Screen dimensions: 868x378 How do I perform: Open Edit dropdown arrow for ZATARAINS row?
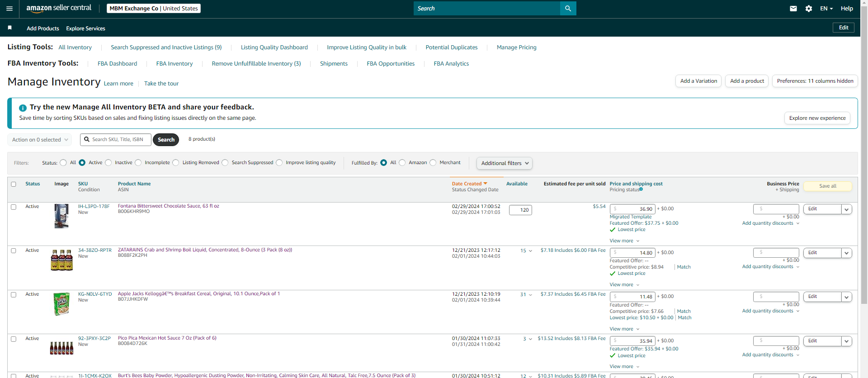pos(847,253)
